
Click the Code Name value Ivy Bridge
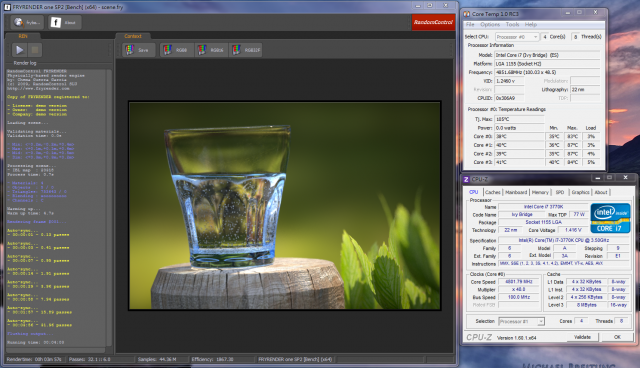pyautogui.click(x=522, y=215)
